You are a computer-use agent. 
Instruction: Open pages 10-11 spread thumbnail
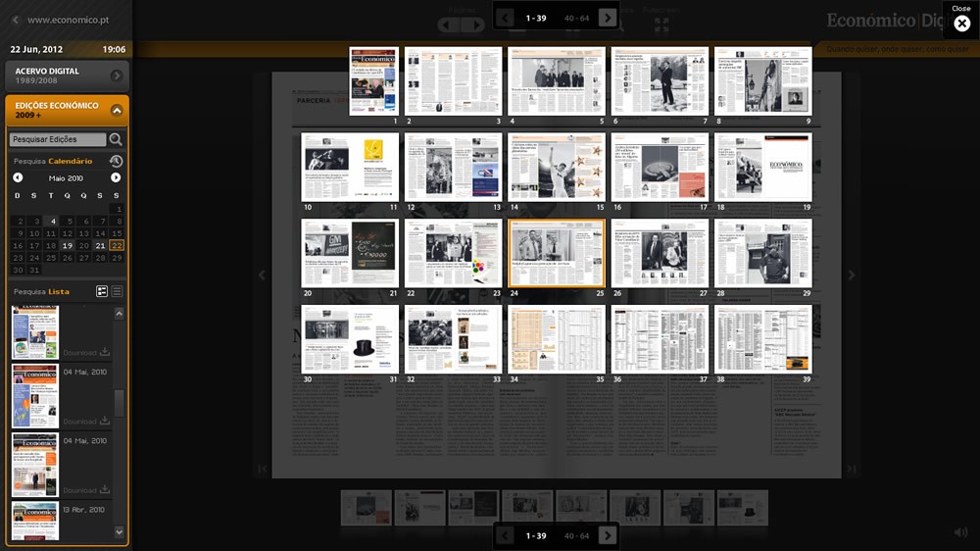pos(350,167)
